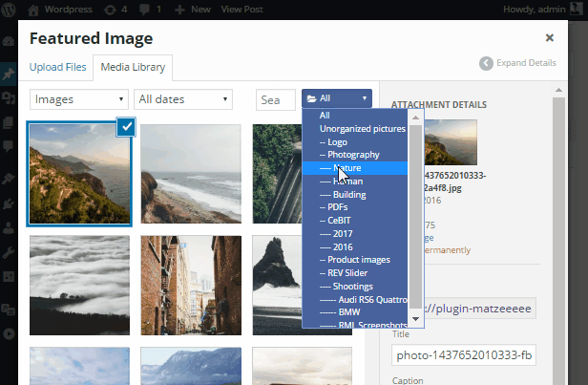Image resolution: width=588 pixels, height=385 pixels.
Task: Choose the Nature folder option
Action: pyautogui.click(x=355, y=168)
